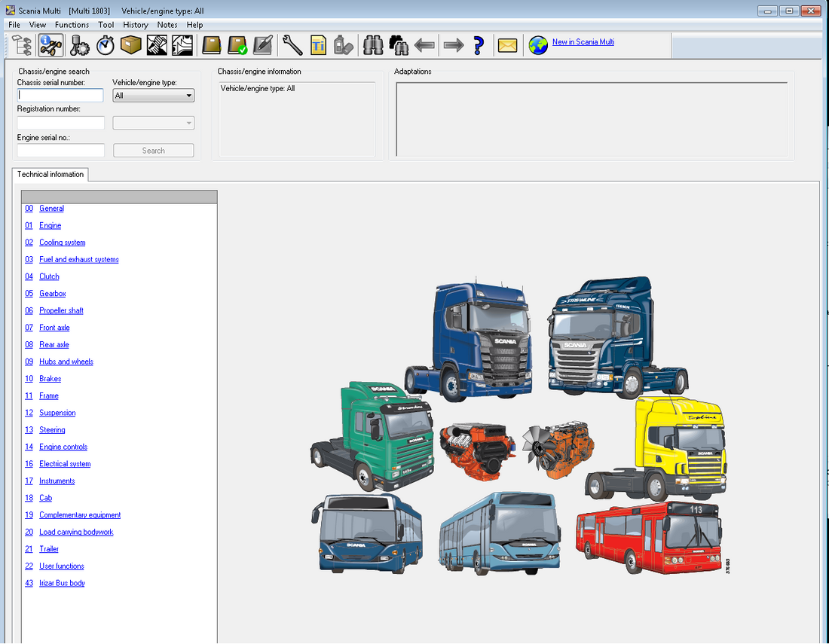This screenshot has width=829, height=644.
Task: Click the stopwatch standard times icon
Action: 106,46
